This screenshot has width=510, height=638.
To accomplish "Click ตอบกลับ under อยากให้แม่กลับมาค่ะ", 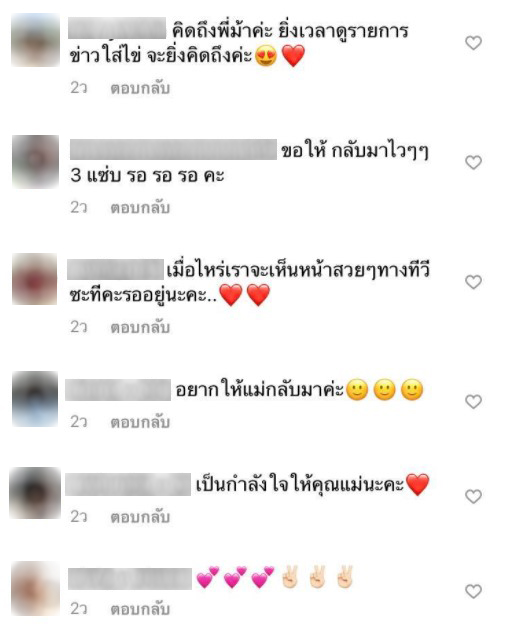I will [x=140, y=422].
